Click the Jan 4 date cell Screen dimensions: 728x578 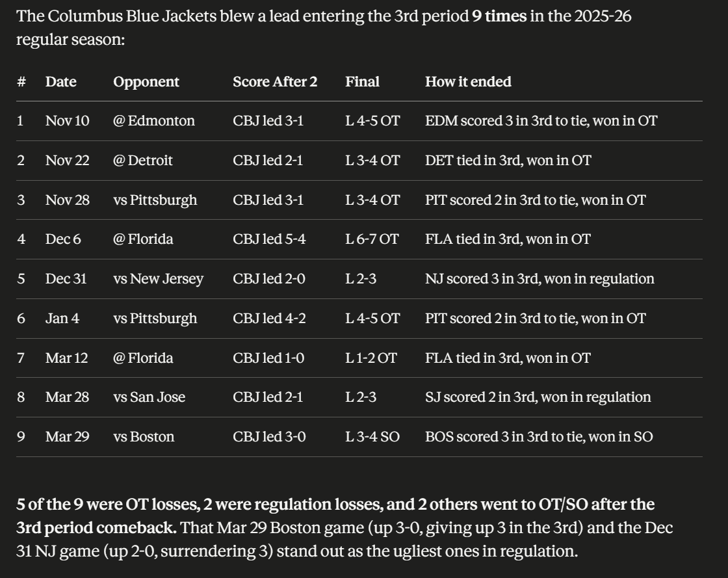pyautogui.click(x=62, y=319)
